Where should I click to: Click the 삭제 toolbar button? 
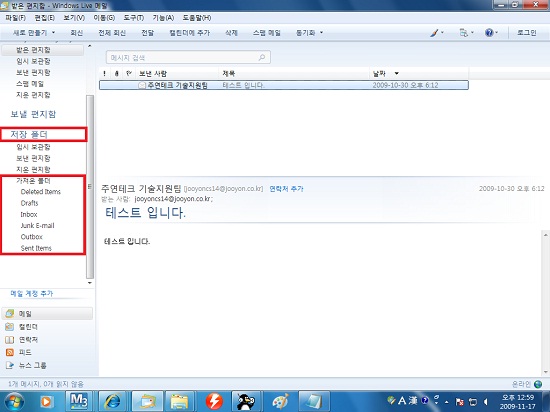point(232,33)
